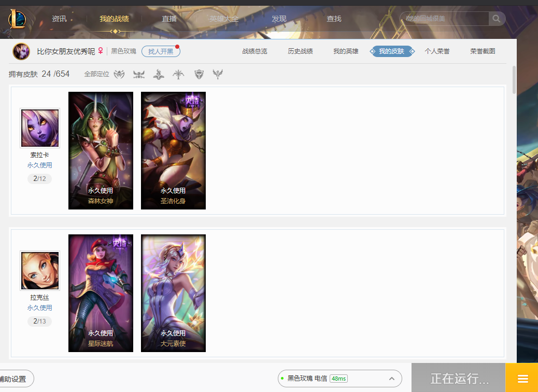Viewport: 538px width, 392px height.
Task: Click the 黑色玫瑰 server name in header
Action: coord(123,51)
